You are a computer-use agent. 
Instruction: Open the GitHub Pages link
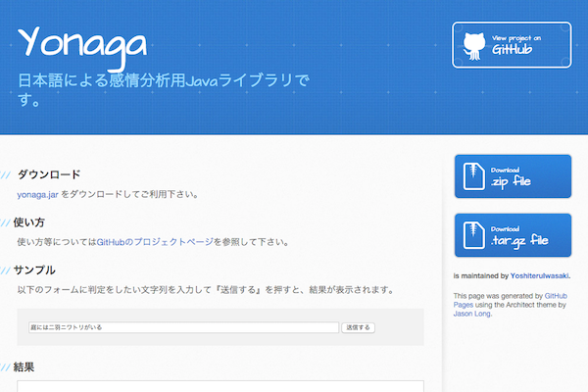pos(511,301)
